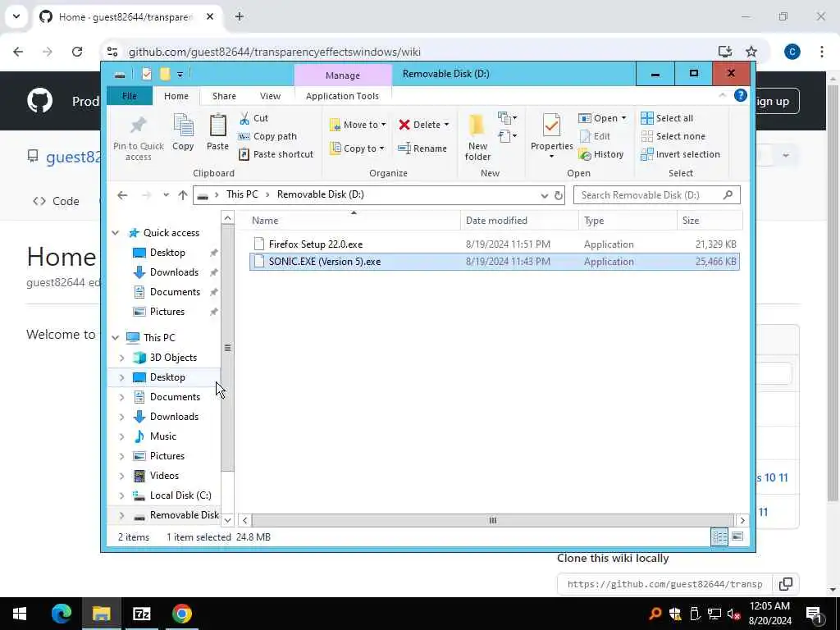
Task: Launch Microsoft Edge from taskbar
Action: tap(61, 614)
